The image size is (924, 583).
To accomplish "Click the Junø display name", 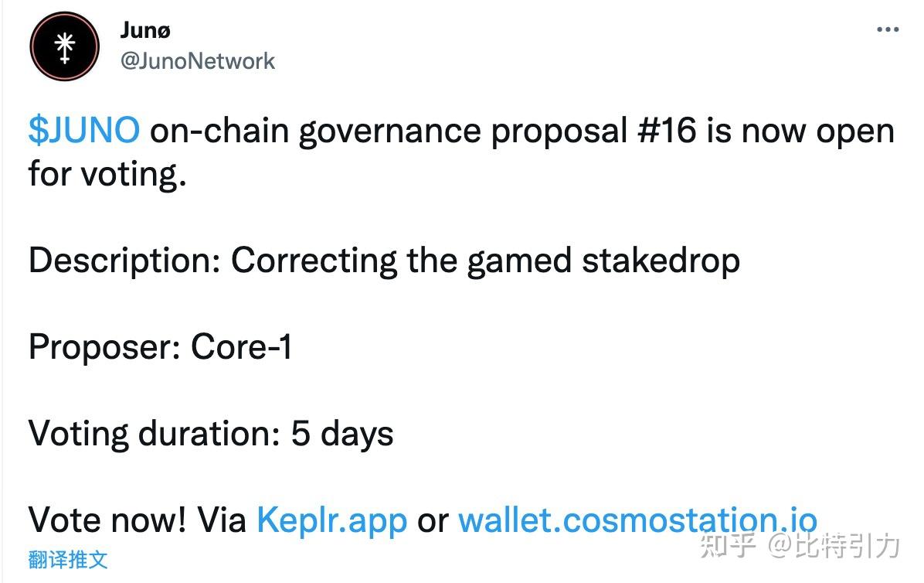I will tap(146, 29).
